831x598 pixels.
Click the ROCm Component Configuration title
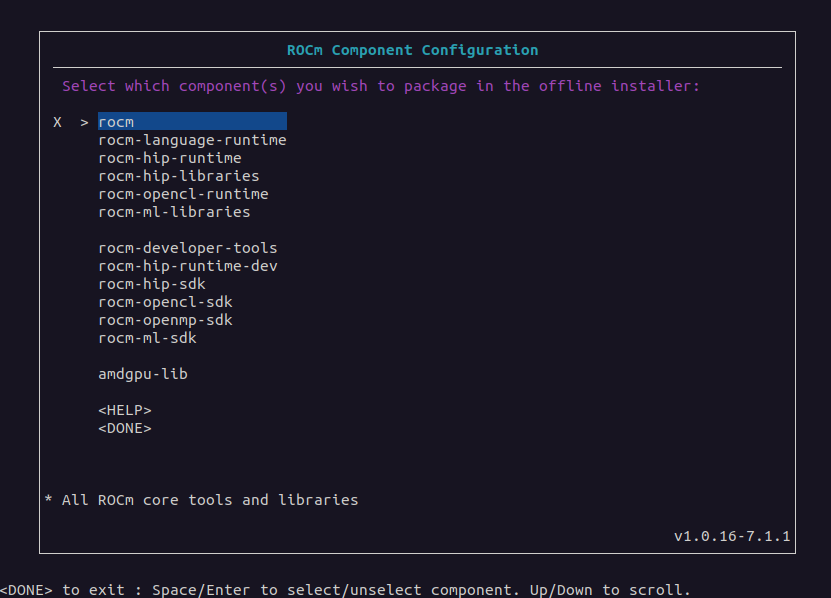coord(412,50)
